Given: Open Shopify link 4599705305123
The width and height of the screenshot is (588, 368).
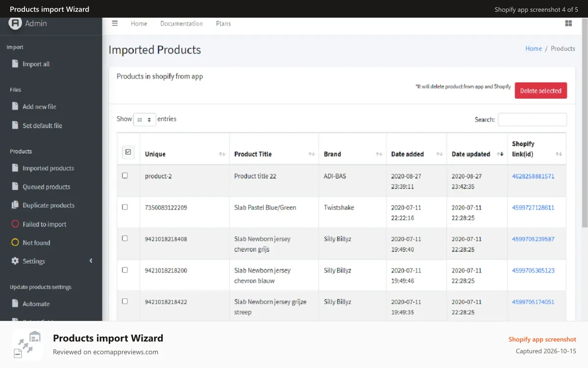Looking at the screenshot, I should point(533,270).
